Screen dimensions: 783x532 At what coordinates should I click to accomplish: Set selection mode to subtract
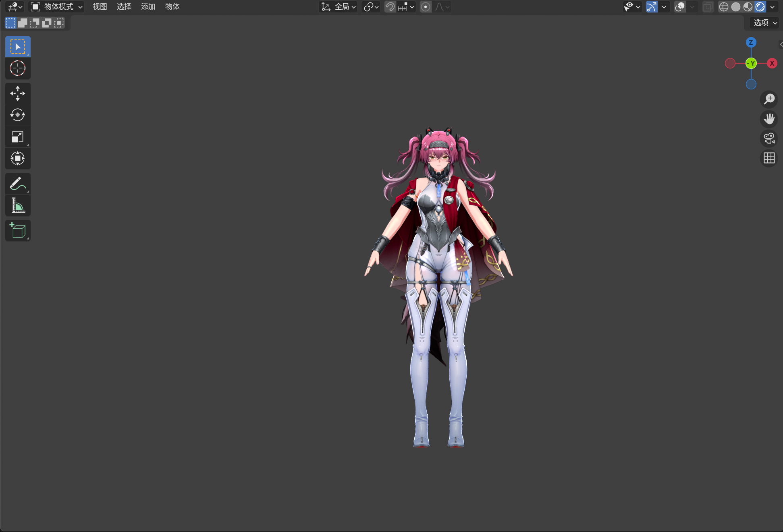click(35, 23)
